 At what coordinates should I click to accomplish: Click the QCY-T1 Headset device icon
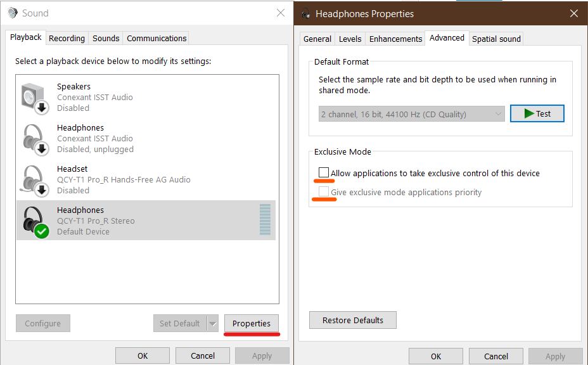[x=35, y=180]
